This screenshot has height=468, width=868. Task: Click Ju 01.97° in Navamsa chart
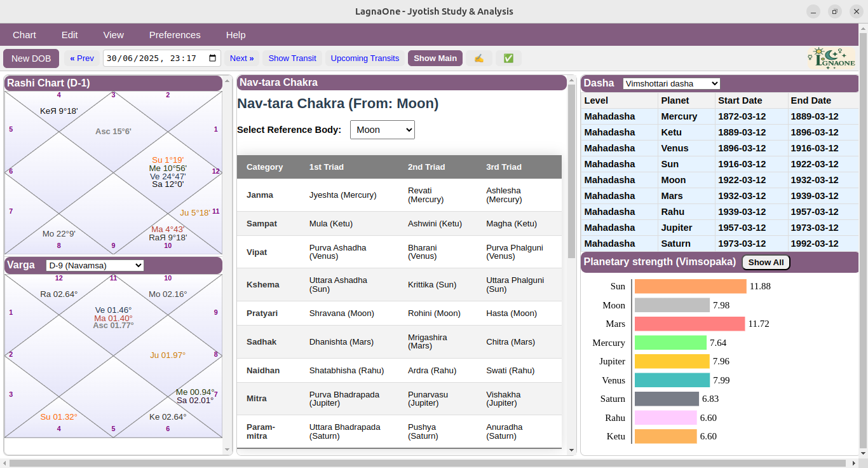tap(168, 355)
